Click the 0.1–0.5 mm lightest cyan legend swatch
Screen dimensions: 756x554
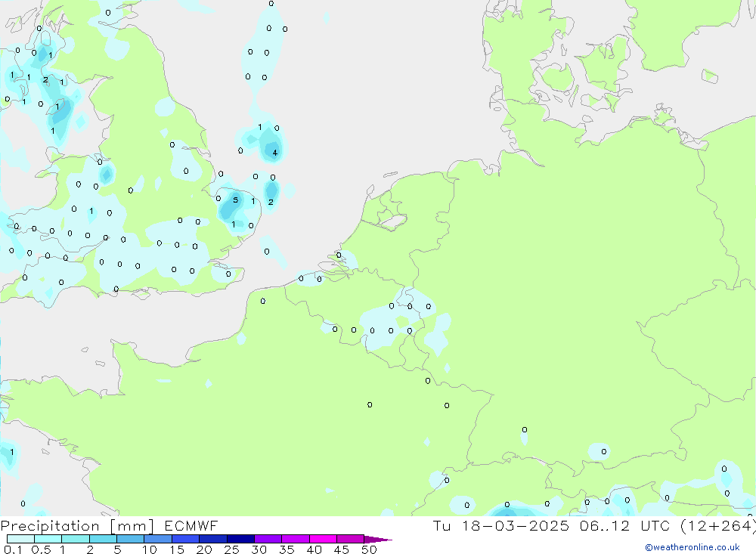[x=20, y=539]
